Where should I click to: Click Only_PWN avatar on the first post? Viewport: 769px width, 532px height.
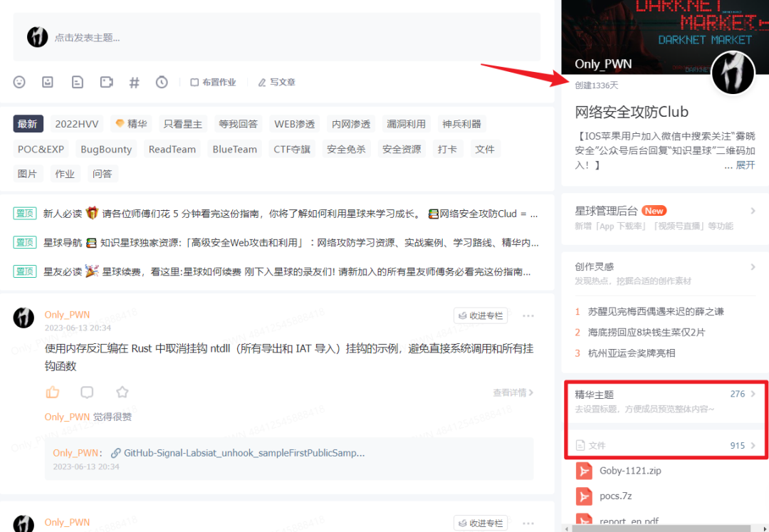point(23,318)
